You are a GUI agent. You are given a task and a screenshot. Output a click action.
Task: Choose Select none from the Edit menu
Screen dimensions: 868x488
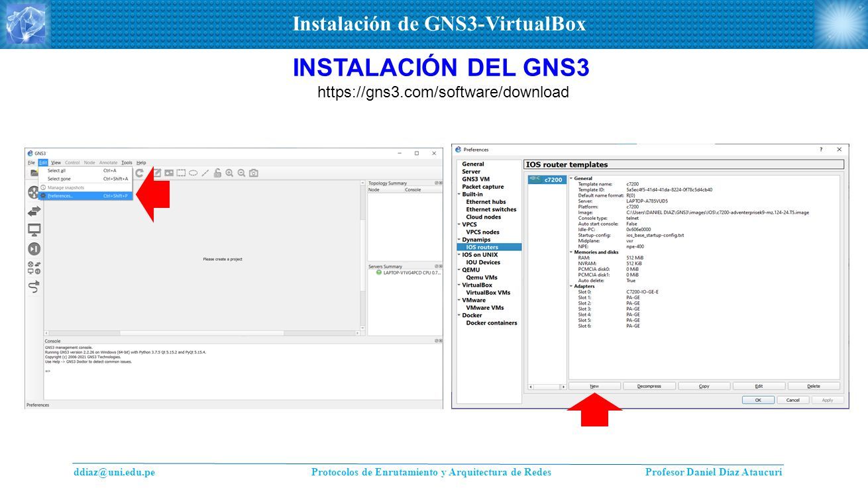coord(85,179)
